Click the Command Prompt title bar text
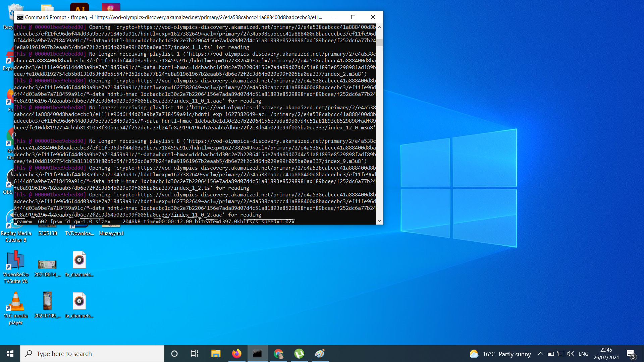 tap(173, 17)
